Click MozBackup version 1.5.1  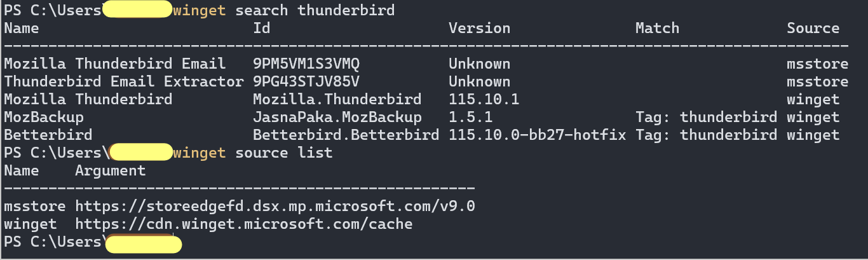coord(471,117)
